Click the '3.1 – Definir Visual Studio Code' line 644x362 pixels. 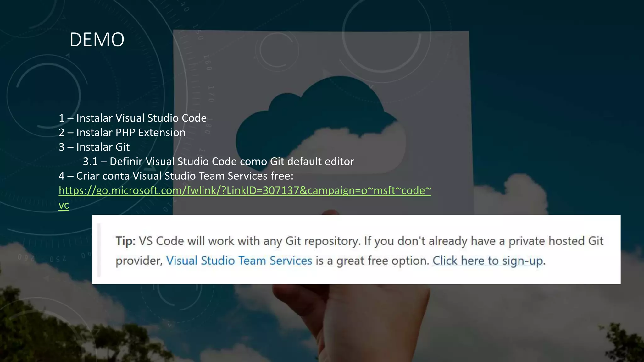coord(219,162)
